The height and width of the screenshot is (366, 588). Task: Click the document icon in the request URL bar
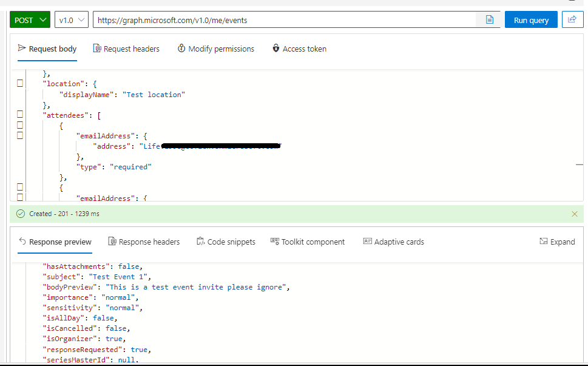click(488, 19)
